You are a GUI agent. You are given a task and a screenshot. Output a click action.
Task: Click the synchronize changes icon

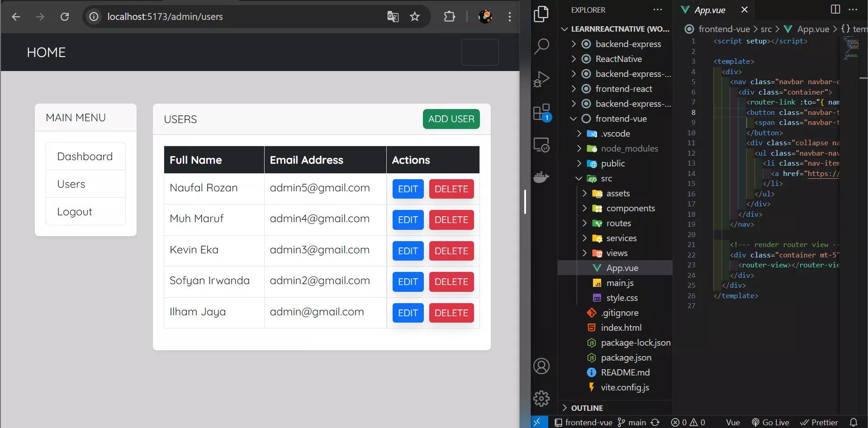click(655, 422)
